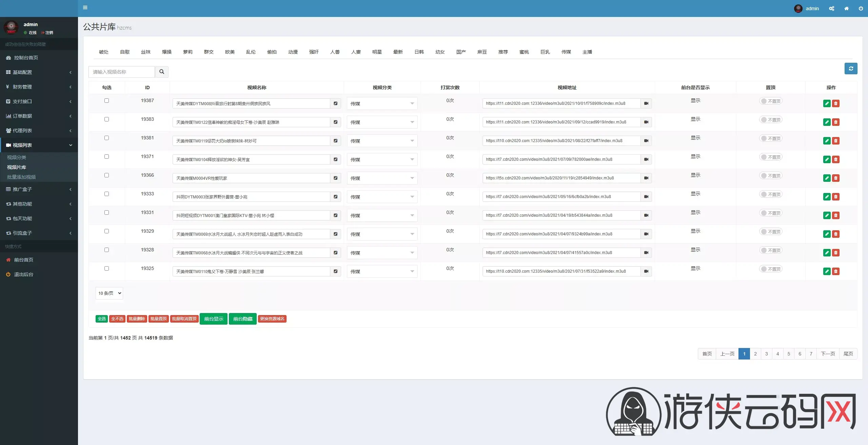Toggle the 不置顶 switch for ID 19387
Image resolution: width=868 pixels, height=445 pixels.
[770, 101]
